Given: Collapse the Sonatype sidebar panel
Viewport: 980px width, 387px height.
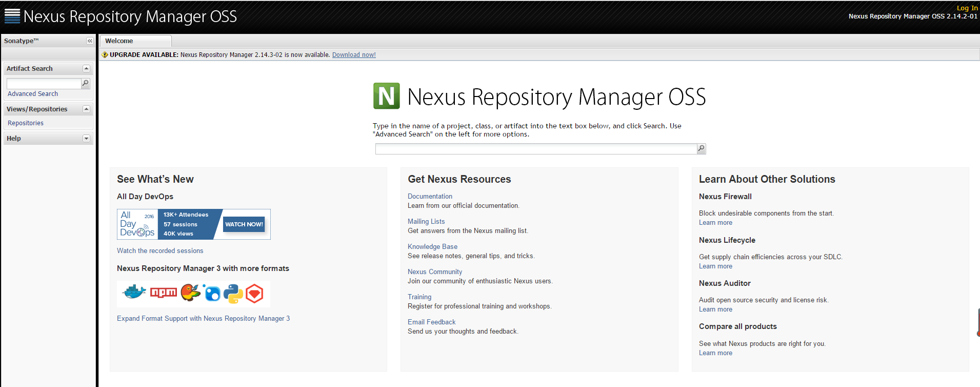Looking at the screenshot, I should click(x=90, y=41).
